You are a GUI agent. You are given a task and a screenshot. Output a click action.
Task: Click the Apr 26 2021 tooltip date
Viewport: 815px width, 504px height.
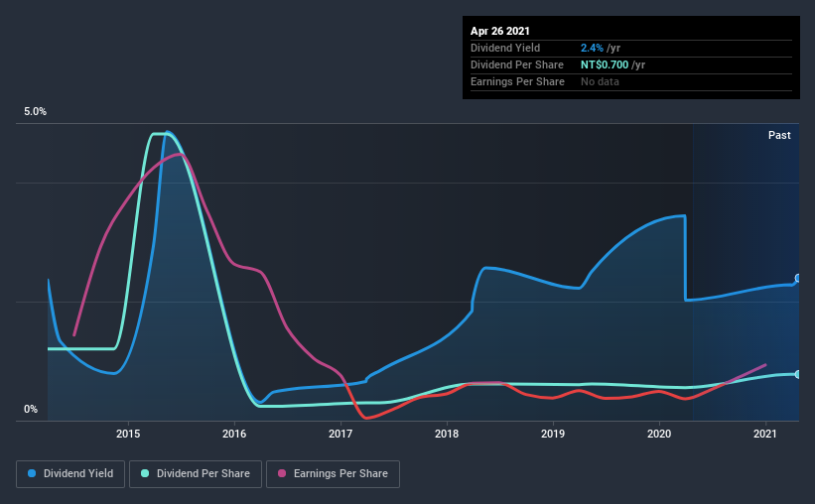(x=500, y=31)
